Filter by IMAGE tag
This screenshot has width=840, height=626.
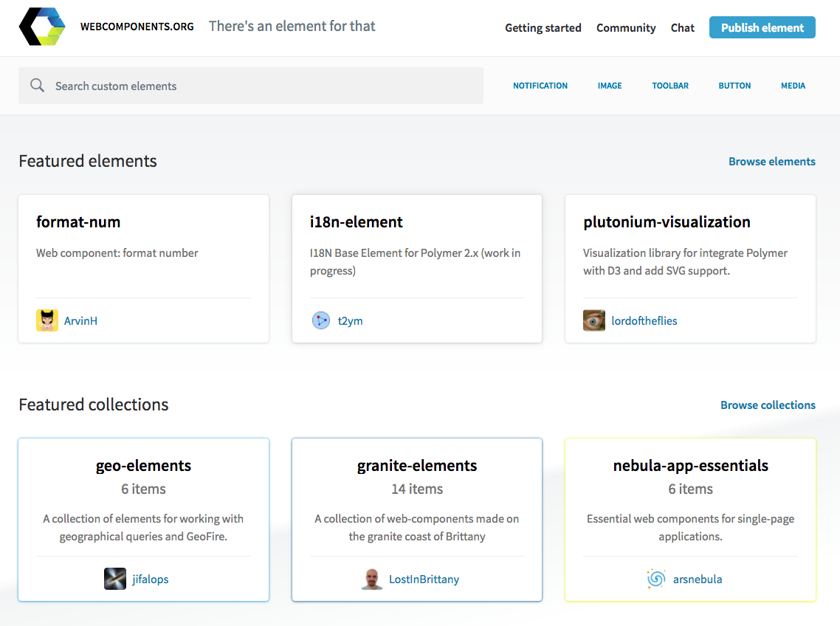[x=610, y=86]
